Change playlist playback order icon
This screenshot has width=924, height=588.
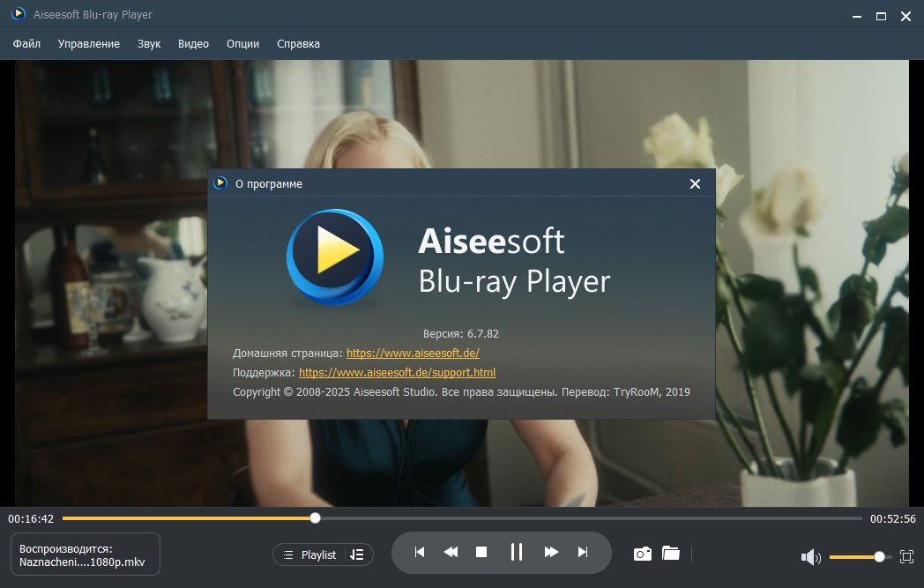357,555
